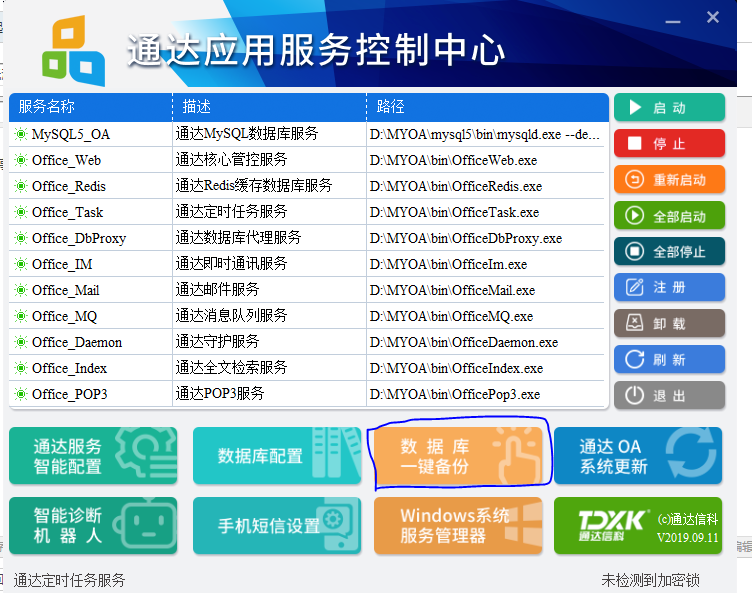This screenshot has width=752, height=594.
Task: Click the red 停止 stop button
Action: tap(669, 143)
